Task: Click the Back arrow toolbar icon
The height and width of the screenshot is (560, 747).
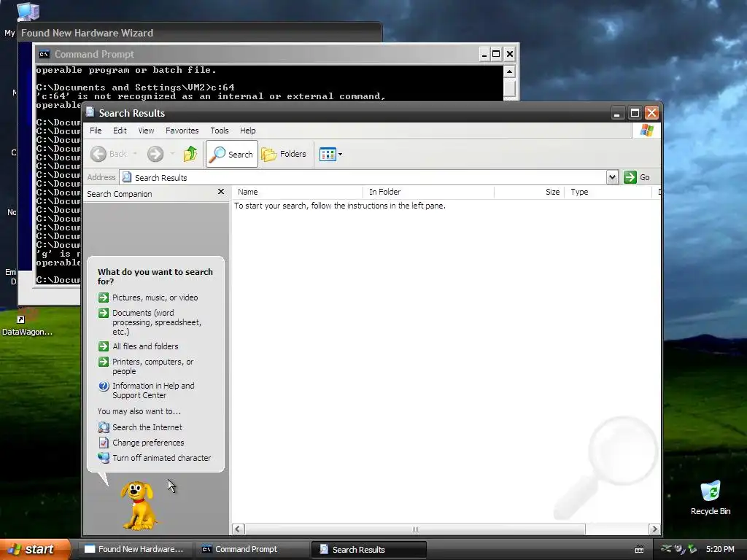Action: click(x=98, y=154)
